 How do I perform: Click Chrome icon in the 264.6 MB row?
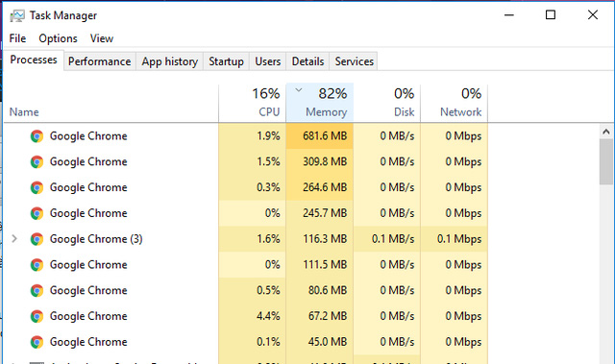click(x=37, y=187)
